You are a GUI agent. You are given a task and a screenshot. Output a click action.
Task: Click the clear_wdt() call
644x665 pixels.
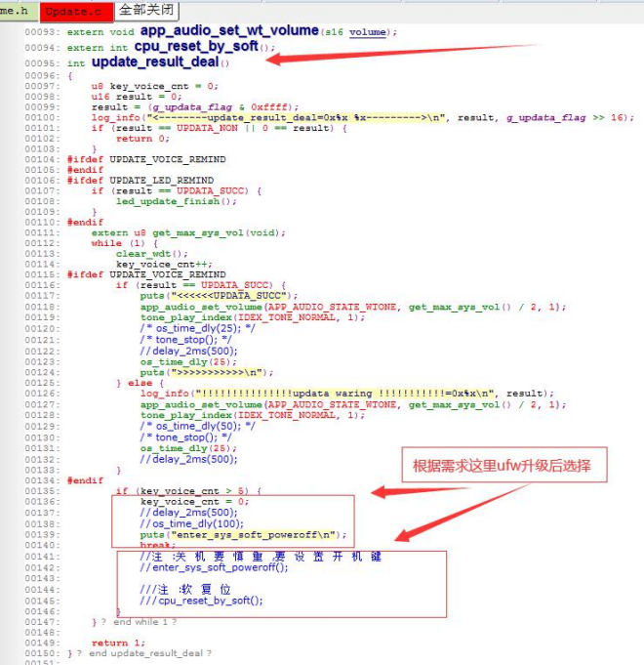[151, 254]
